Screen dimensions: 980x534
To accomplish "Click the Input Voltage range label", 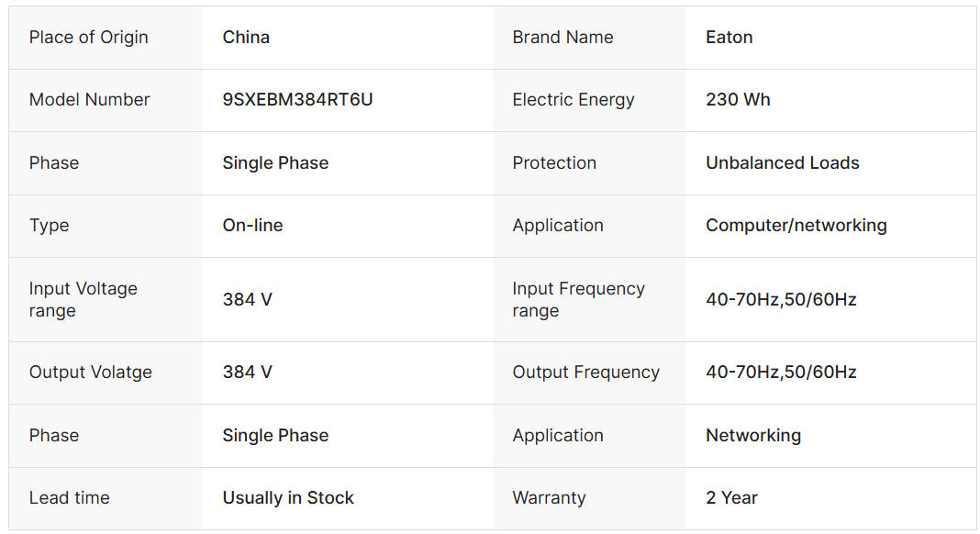I will tap(83, 299).
